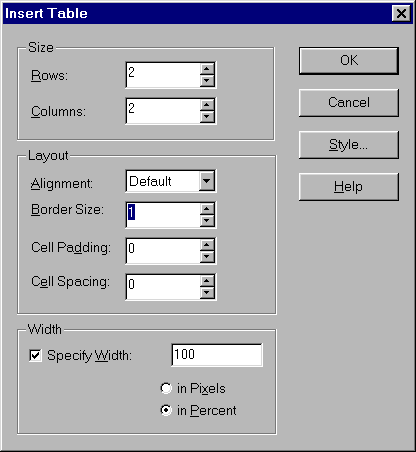
Task: Decrease Cell Spacing with down arrow
Action: [x=207, y=293]
